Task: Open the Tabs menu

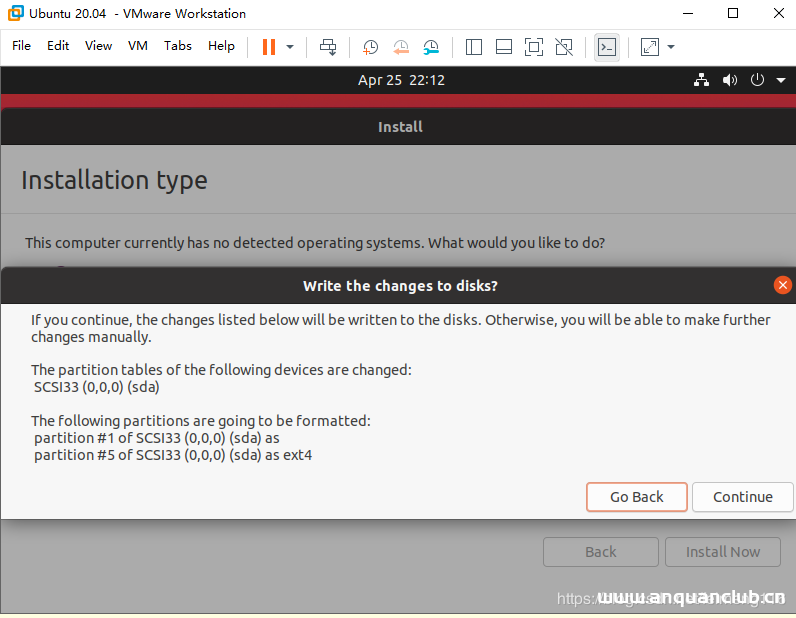Action: [x=178, y=46]
